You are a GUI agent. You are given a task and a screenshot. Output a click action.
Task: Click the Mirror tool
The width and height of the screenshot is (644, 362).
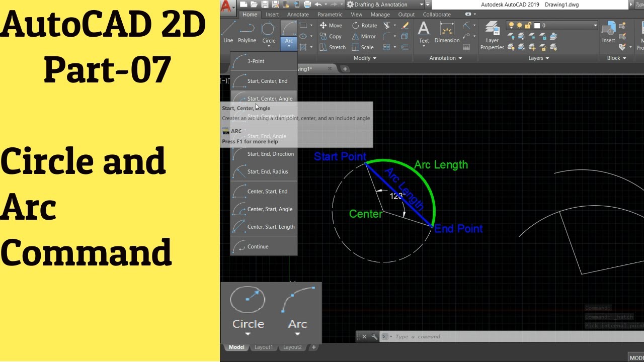(x=364, y=36)
